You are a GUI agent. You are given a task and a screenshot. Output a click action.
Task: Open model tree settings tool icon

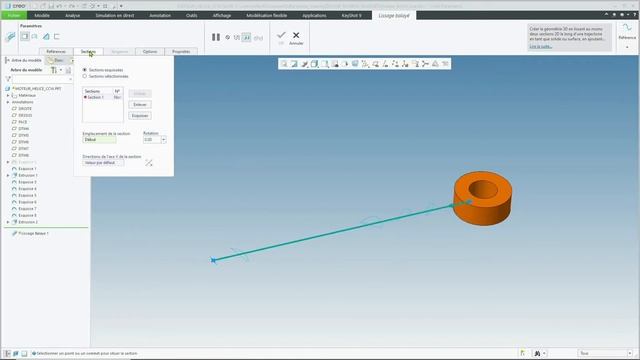(53, 70)
